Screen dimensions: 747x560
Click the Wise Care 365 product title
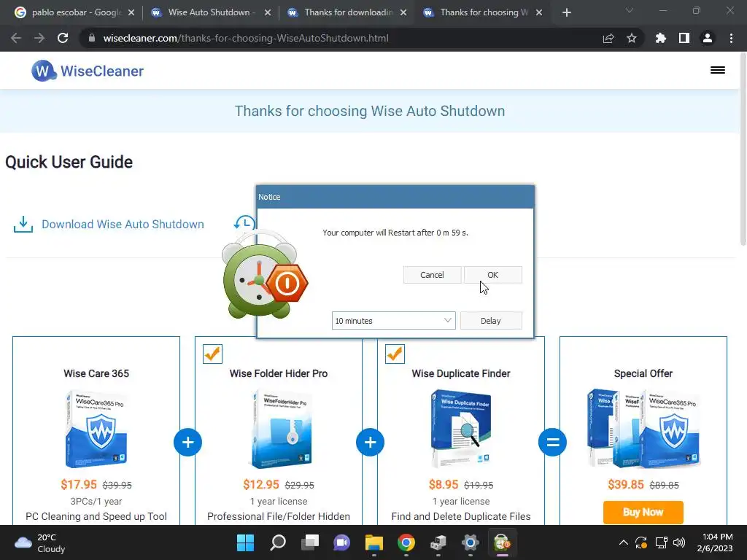pyautogui.click(x=96, y=374)
